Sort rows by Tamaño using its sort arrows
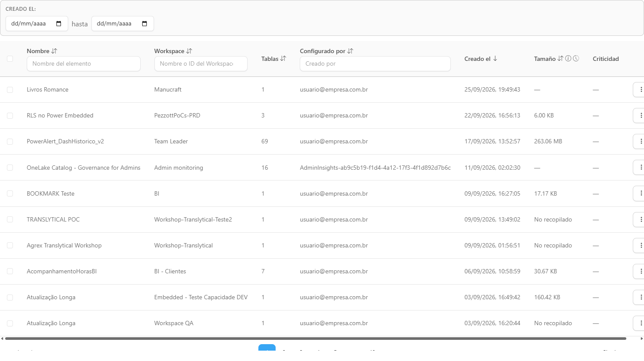 click(560, 59)
